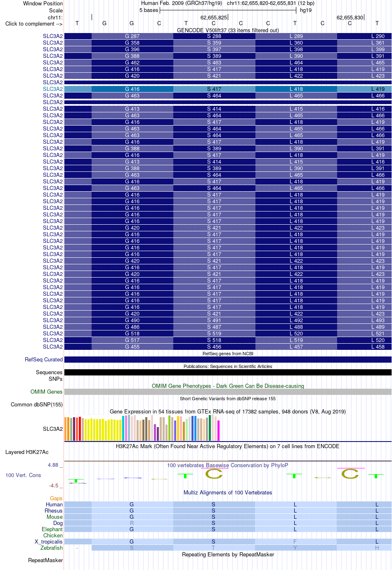Open the SLC3A2 label in the G 455 row

click(x=53, y=347)
